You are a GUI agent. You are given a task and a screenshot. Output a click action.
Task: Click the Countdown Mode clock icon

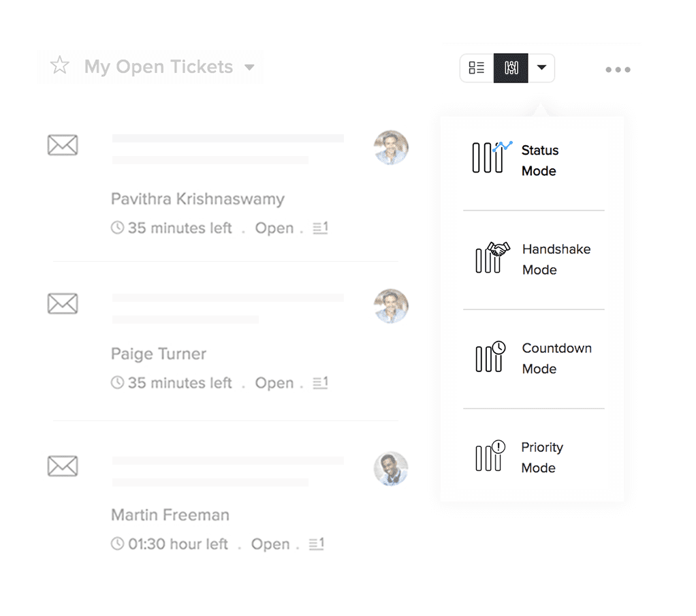[x=490, y=356]
